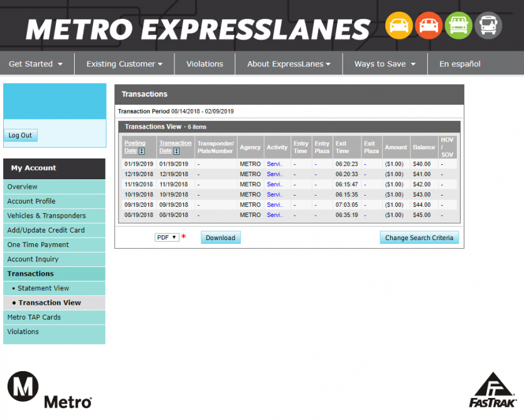Click exit time 06:15:47
The image size is (524, 420).
(346, 184)
